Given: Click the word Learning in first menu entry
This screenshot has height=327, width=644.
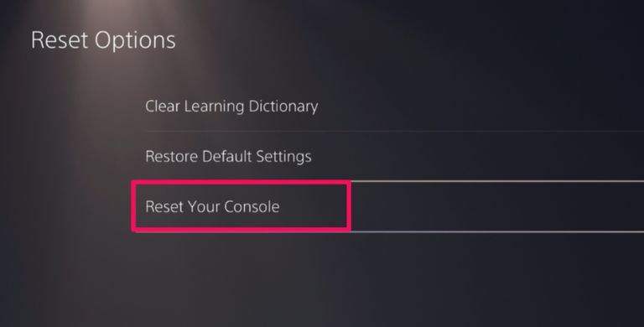Looking at the screenshot, I should [x=214, y=106].
